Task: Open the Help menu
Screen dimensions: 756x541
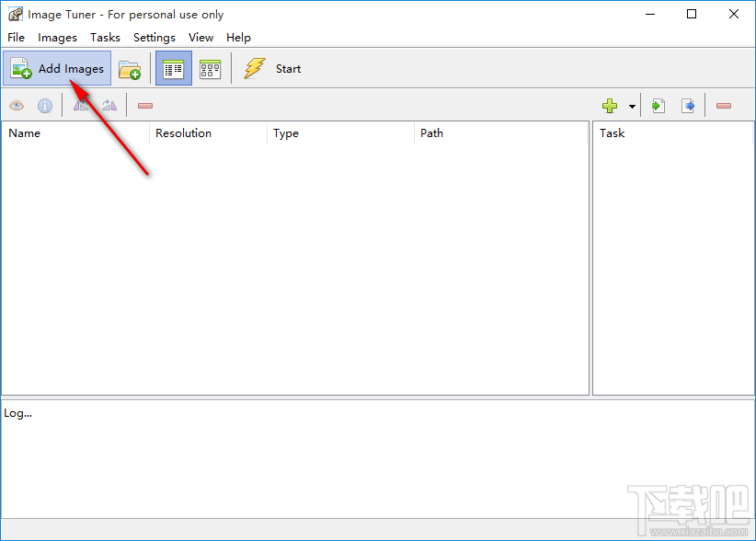Action: [x=238, y=38]
